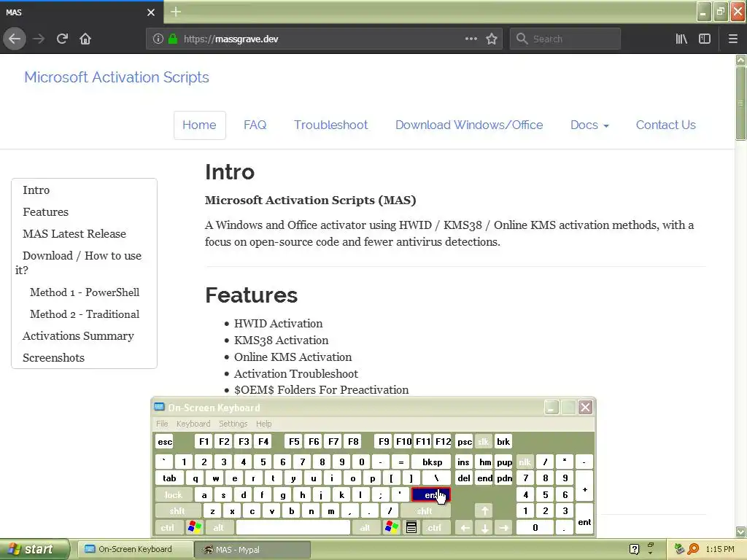Open Method 2 - Traditional sidebar entry
Screen dimensions: 747x560
(85, 314)
